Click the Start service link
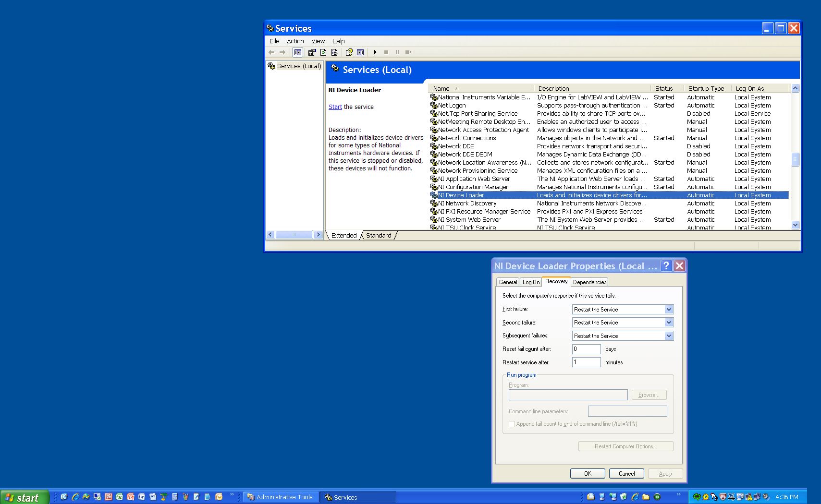 (335, 107)
